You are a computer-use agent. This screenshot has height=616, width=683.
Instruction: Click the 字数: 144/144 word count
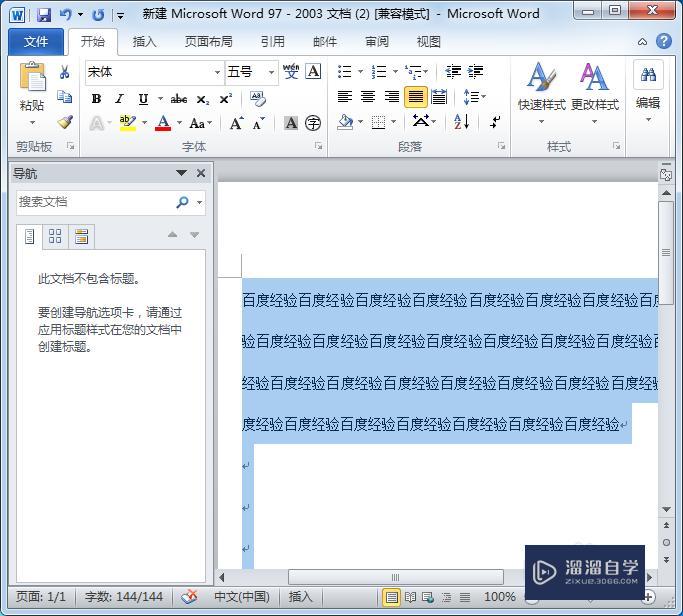[124, 597]
